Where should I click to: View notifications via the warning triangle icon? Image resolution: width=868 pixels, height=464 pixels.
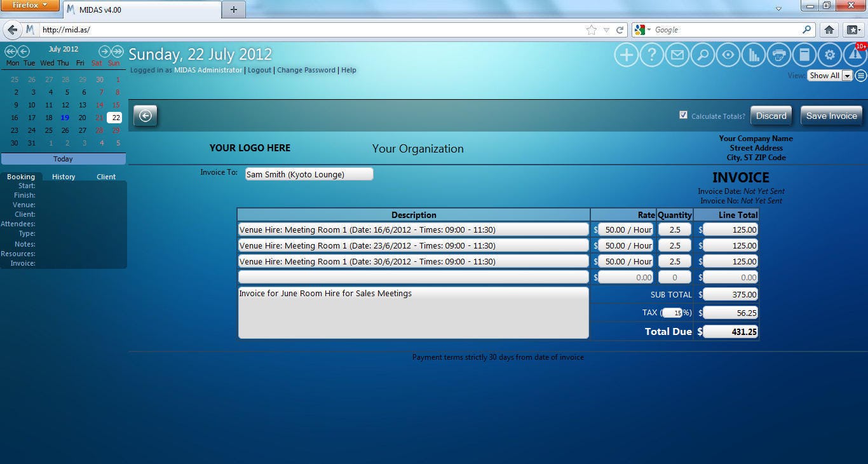point(853,55)
